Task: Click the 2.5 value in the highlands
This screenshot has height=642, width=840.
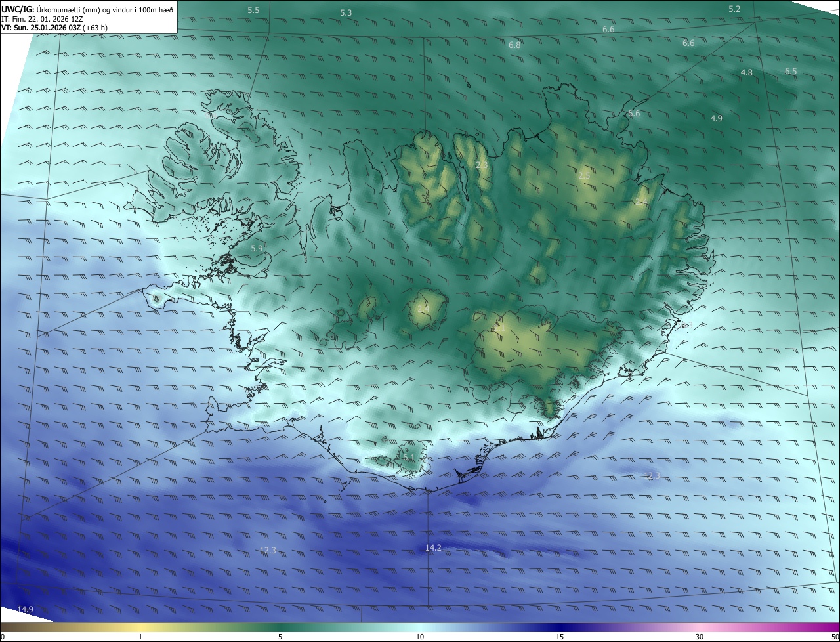Action: click(584, 176)
